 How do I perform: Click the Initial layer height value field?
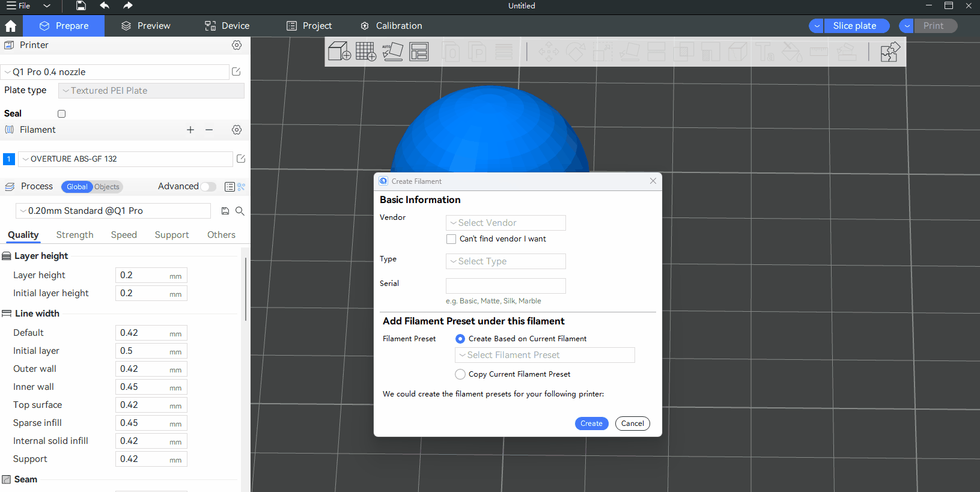(151, 293)
